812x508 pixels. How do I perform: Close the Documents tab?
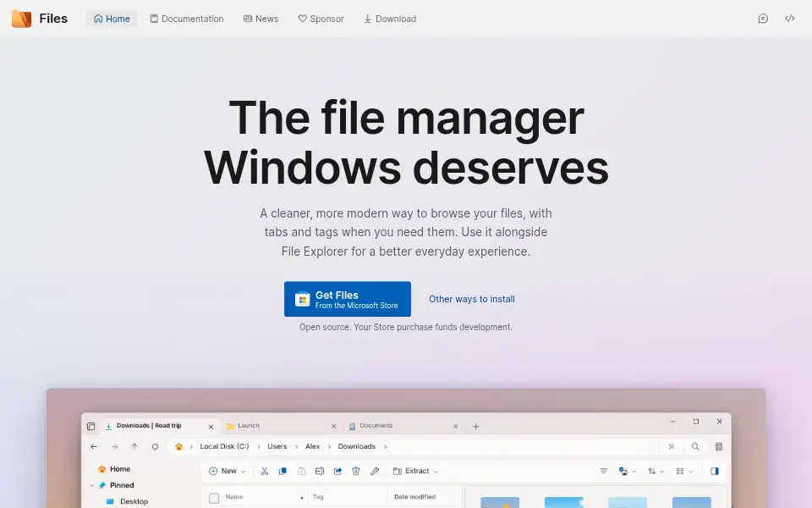coord(456,427)
